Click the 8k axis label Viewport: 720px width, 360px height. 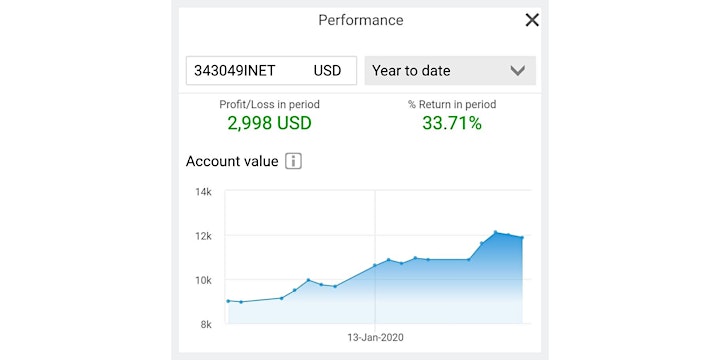click(205, 325)
